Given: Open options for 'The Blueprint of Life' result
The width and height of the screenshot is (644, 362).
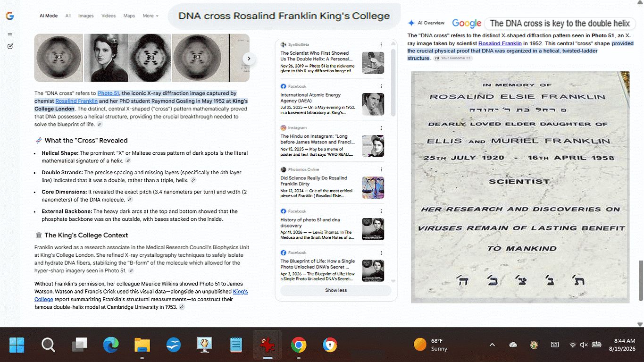Looking at the screenshot, I should 381,253.
